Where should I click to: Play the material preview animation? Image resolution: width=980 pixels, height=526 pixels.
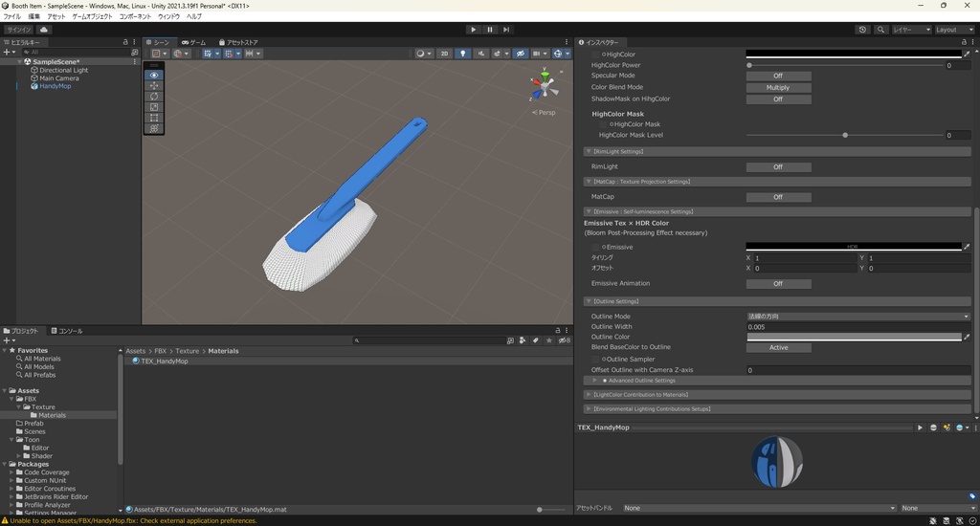coord(920,427)
